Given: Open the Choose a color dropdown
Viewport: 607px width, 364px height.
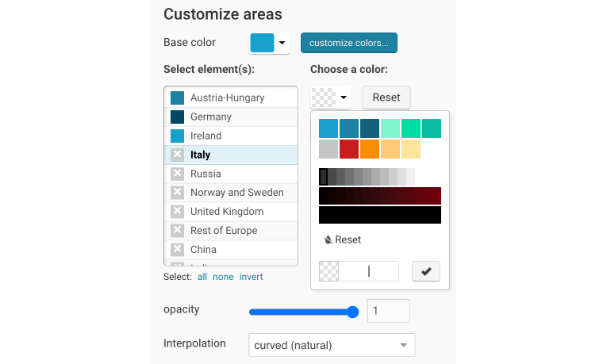Looking at the screenshot, I should [331, 98].
